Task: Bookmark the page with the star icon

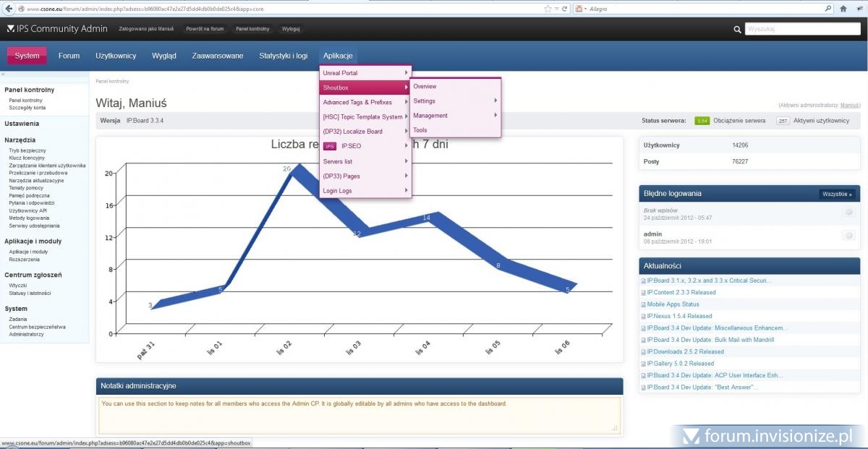Action: tap(548, 9)
